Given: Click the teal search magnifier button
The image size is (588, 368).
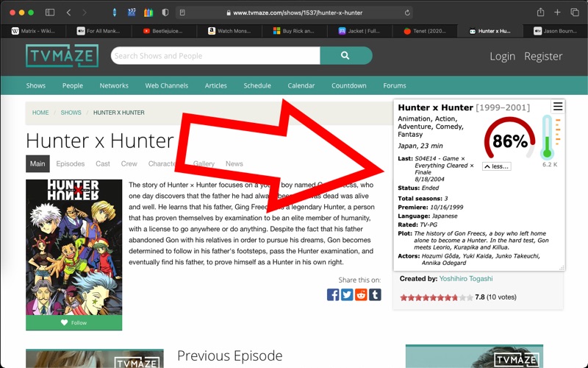Looking at the screenshot, I should 345,56.
